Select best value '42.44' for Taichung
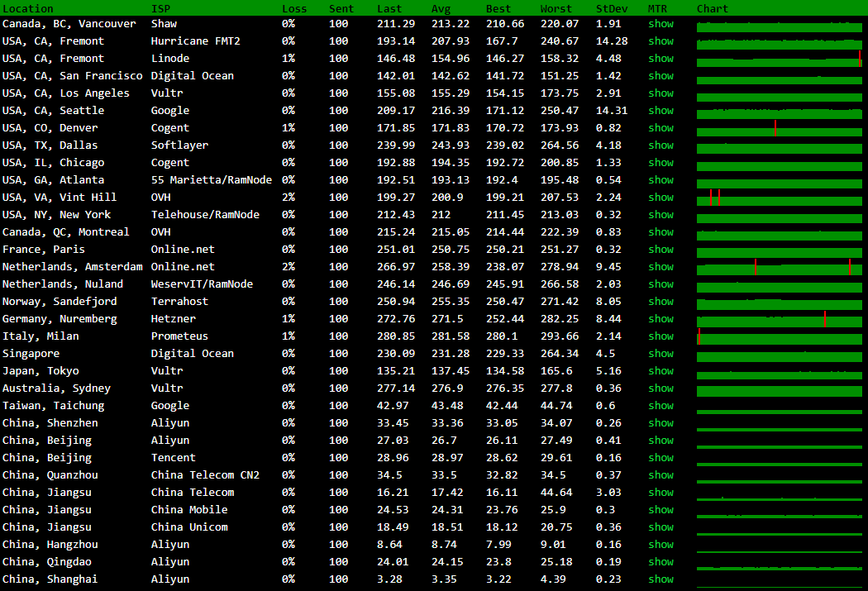 click(502, 406)
